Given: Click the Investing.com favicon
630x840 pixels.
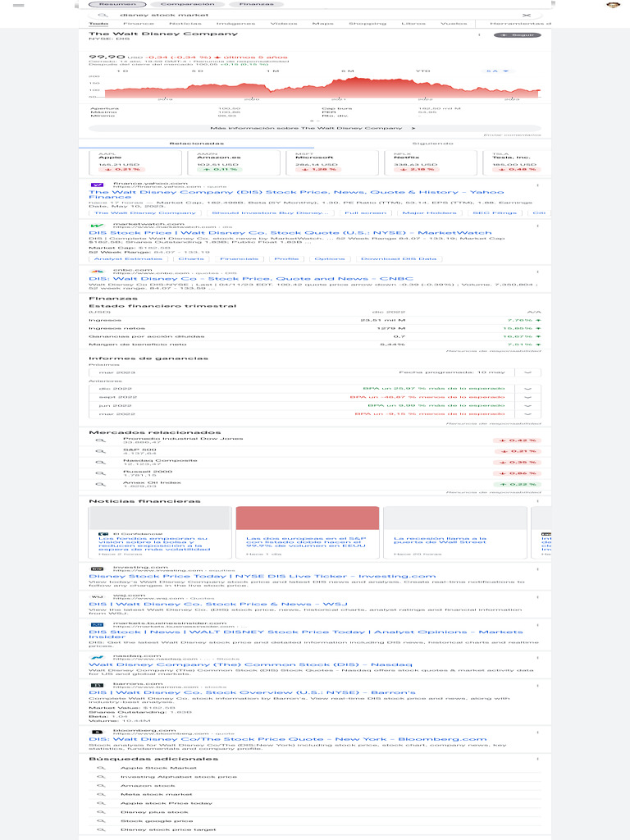Looking at the screenshot, I should (x=97, y=569).
